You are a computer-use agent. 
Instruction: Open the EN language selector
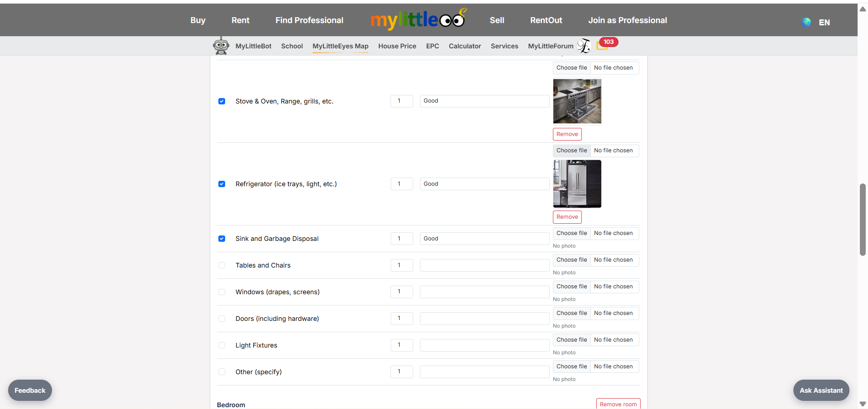[x=825, y=22]
